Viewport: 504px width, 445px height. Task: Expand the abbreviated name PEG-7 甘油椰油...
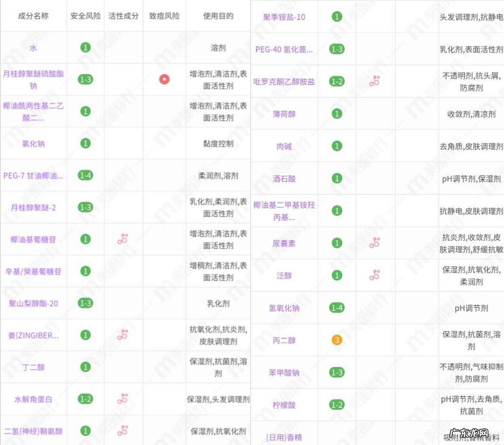pyautogui.click(x=33, y=176)
